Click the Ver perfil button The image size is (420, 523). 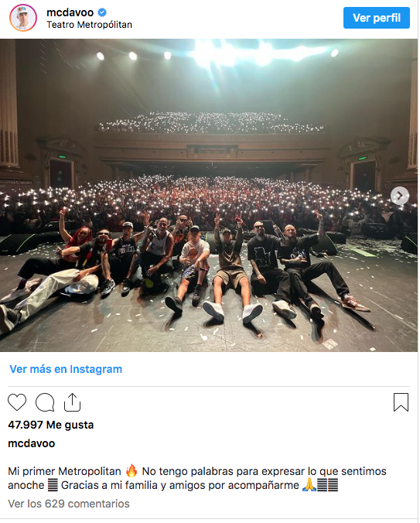(x=377, y=18)
